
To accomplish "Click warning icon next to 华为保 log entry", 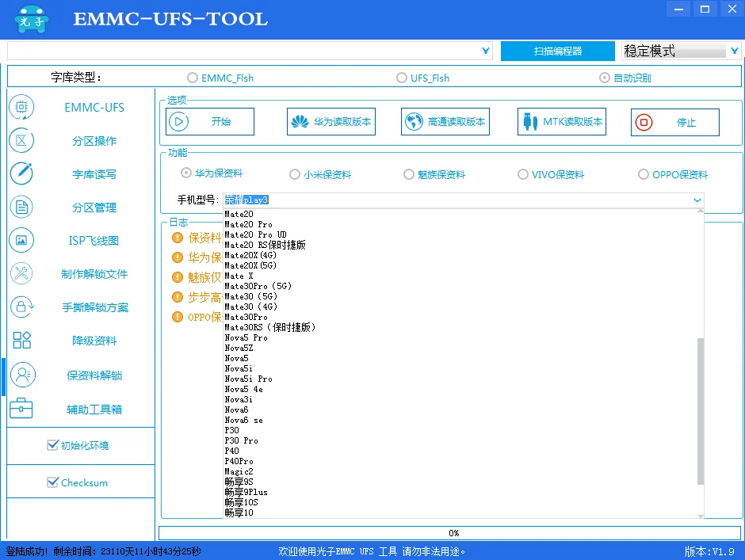I will tap(178, 257).
